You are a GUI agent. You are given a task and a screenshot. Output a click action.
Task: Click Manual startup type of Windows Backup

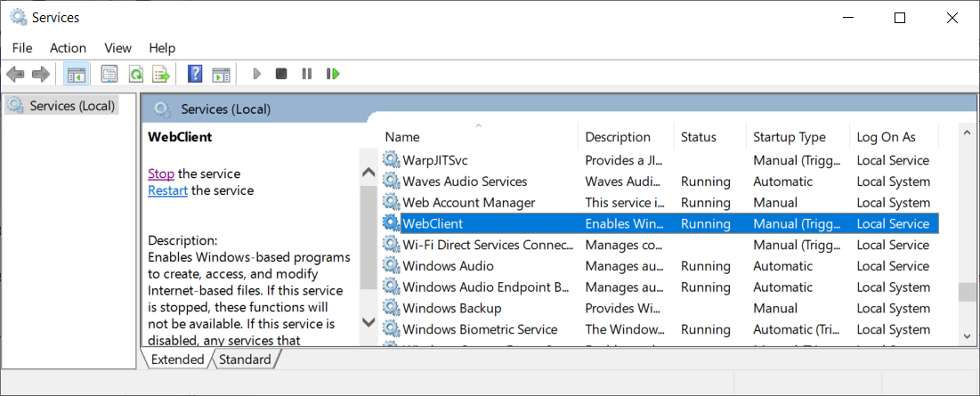pos(775,308)
